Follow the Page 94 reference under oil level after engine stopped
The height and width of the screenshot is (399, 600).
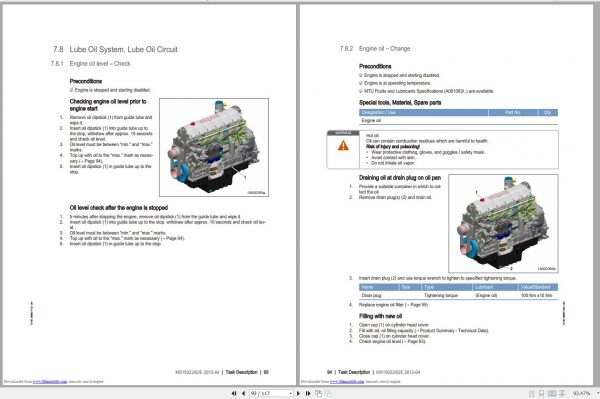[x=174, y=238]
